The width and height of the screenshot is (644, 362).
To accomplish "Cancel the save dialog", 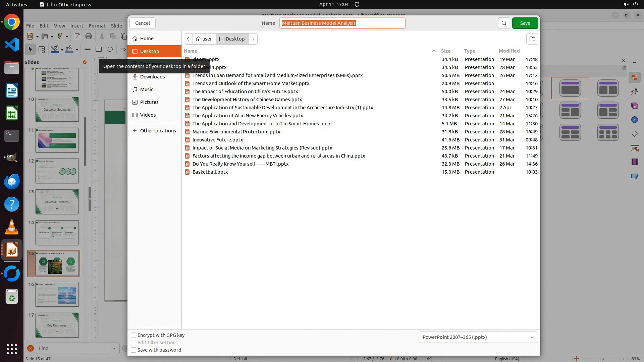I will pyautogui.click(x=143, y=23).
